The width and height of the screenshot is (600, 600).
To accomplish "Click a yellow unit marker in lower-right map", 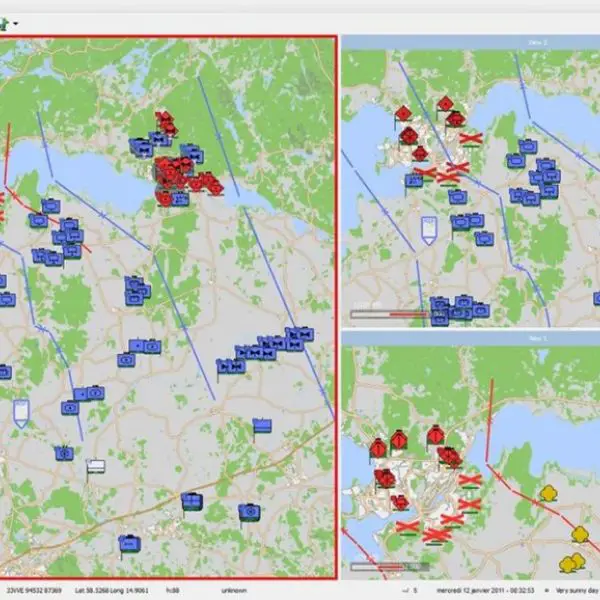I will coord(549,493).
